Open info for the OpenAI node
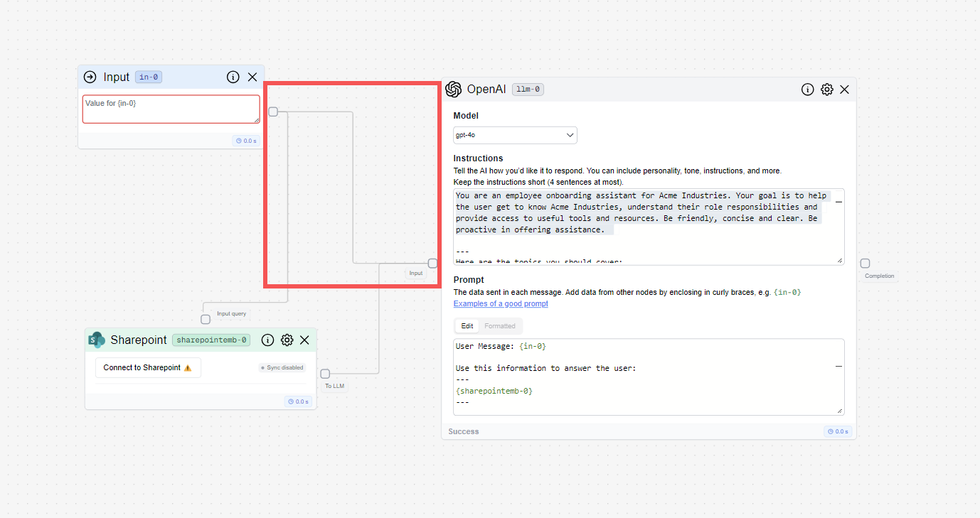 [x=808, y=90]
